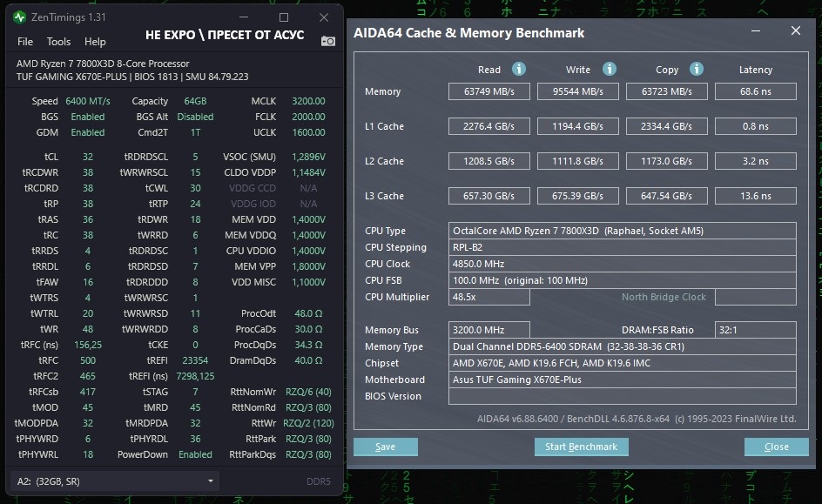Image resolution: width=822 pixels, height=504 pixels.
Task: Close the AIDA64 benchmark window
Action: click(x=795, y=31)
